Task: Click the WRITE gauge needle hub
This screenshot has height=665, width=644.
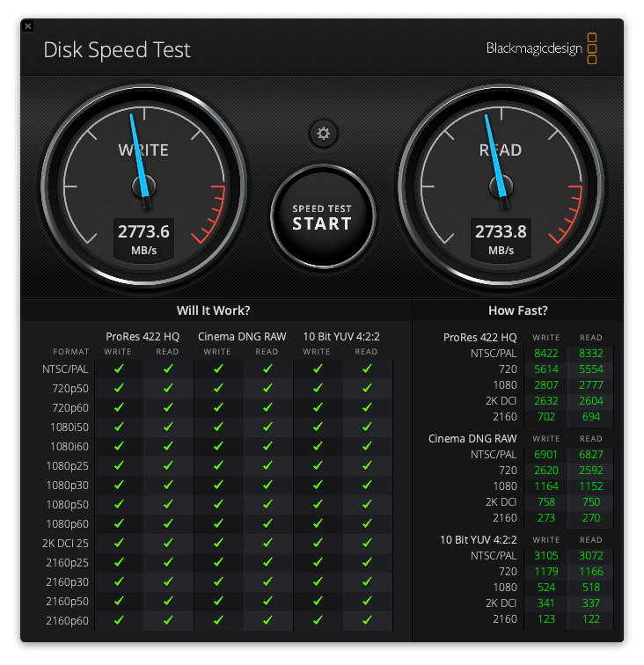Action: (143, 186)
